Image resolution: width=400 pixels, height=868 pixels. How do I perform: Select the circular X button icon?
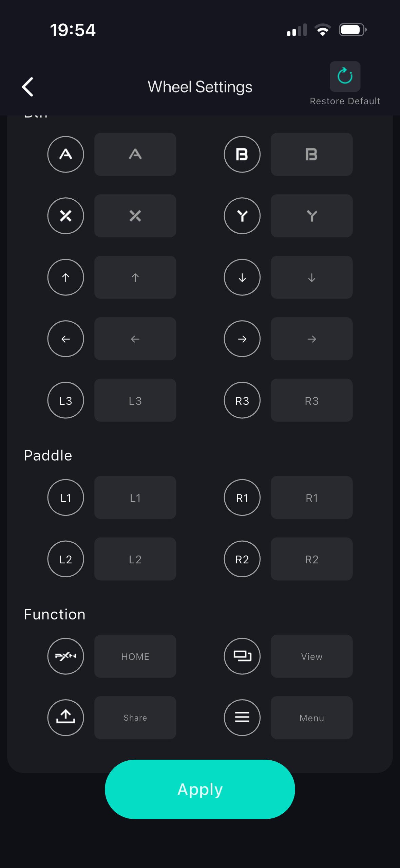pyautogui.click(x=65, y=216)
